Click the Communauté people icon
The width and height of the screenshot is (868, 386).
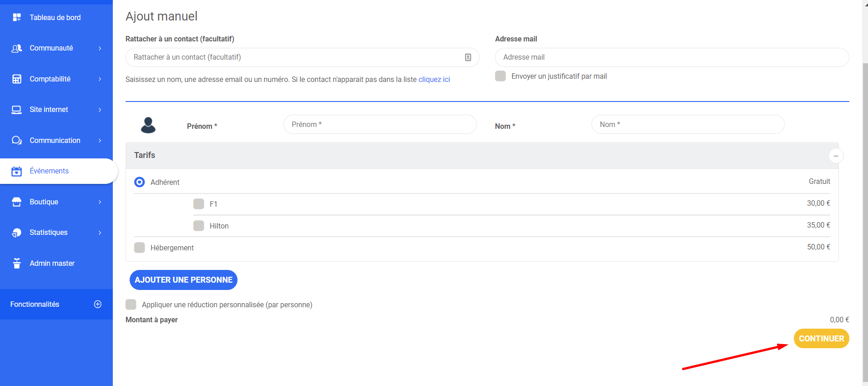[17, 48]
